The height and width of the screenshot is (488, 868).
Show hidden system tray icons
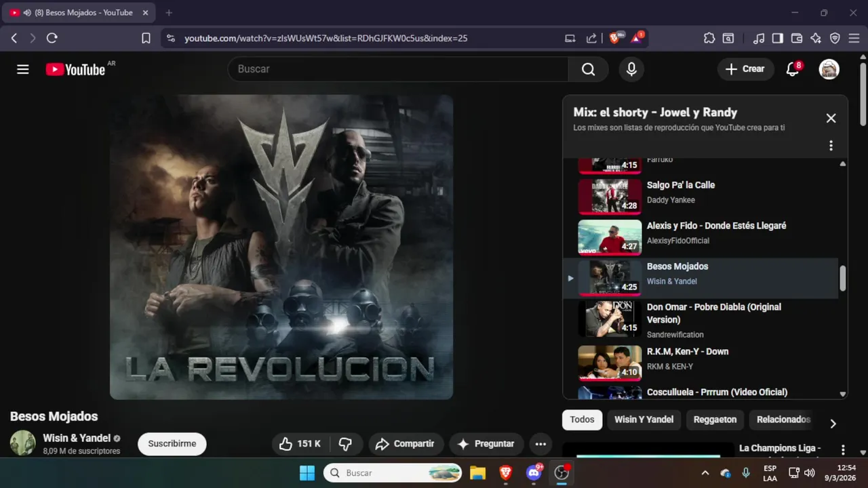point(705,473)
